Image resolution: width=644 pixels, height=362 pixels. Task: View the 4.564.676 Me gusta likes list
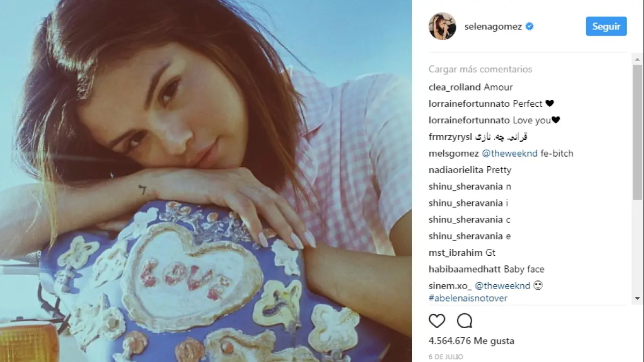coord(472,341)
